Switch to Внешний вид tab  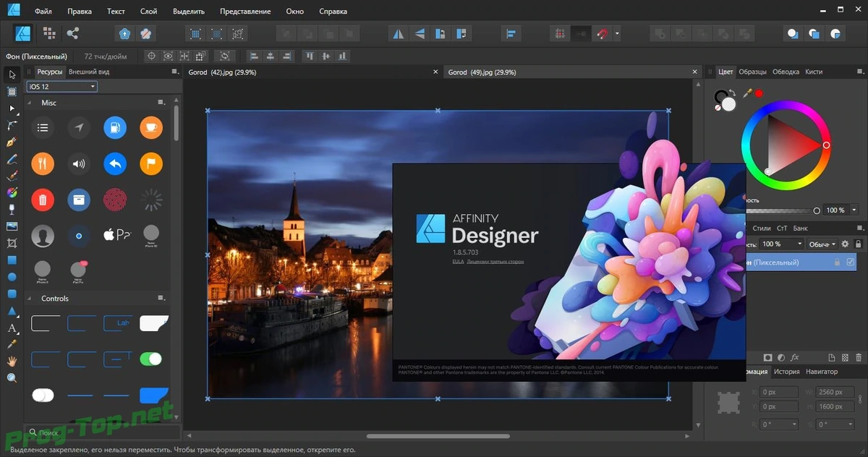coord(89,72)
